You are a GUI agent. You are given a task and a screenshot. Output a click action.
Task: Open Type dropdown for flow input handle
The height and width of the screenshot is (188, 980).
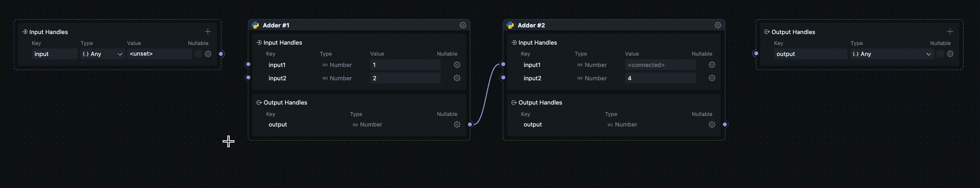(x=102, y=54)
